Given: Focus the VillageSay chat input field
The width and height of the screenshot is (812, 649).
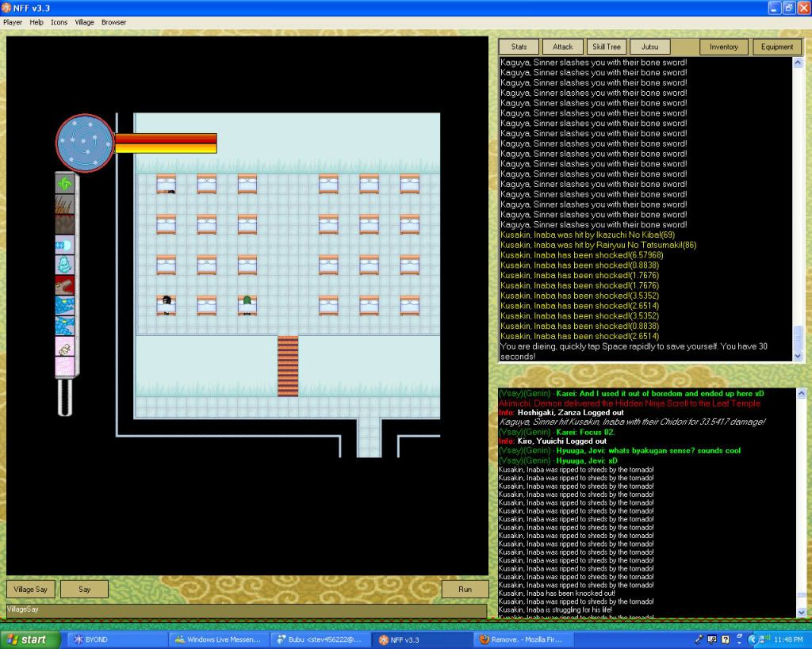Looking at the screenshot, I should pyautogui.click(x=246, y=610).
